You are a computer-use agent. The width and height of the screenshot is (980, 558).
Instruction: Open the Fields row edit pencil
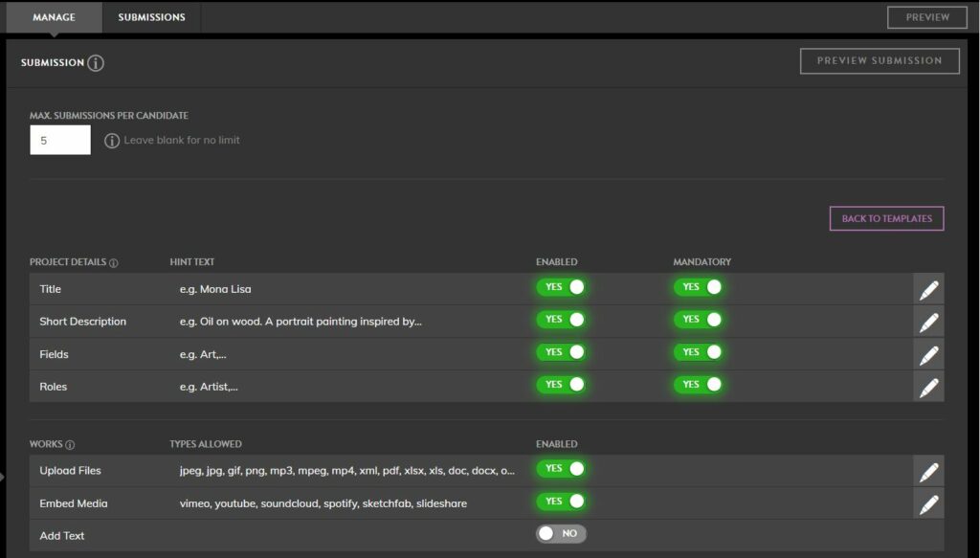click(x=928, y=354)
